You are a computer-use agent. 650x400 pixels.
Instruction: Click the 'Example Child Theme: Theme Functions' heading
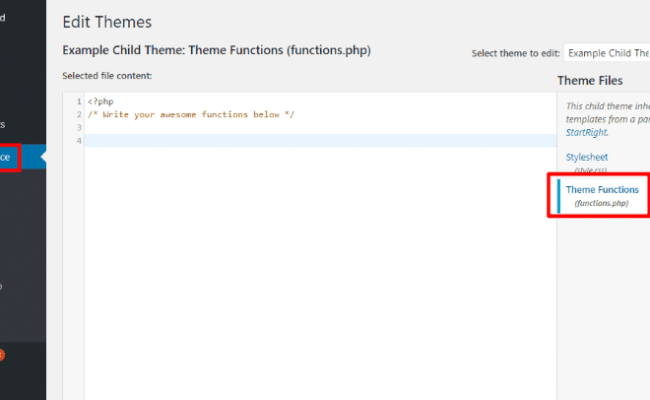(216, 50)
